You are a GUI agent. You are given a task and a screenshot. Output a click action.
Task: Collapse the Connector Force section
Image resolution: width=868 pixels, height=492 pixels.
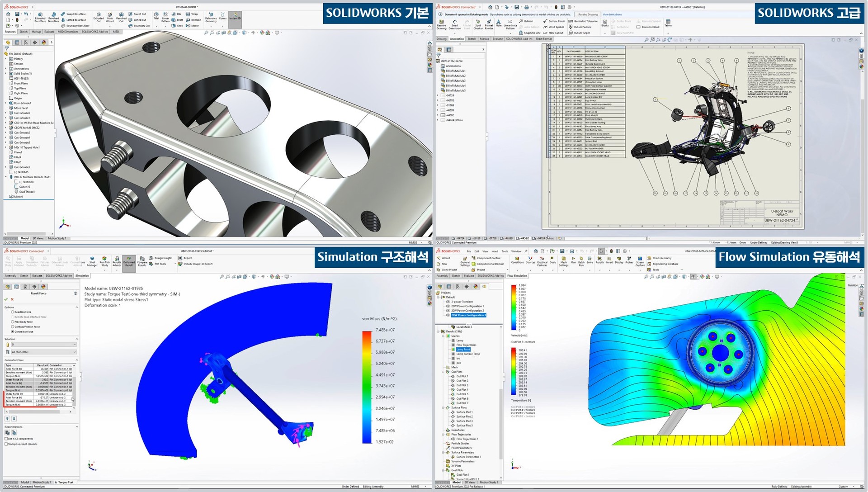tap(76, 360)
